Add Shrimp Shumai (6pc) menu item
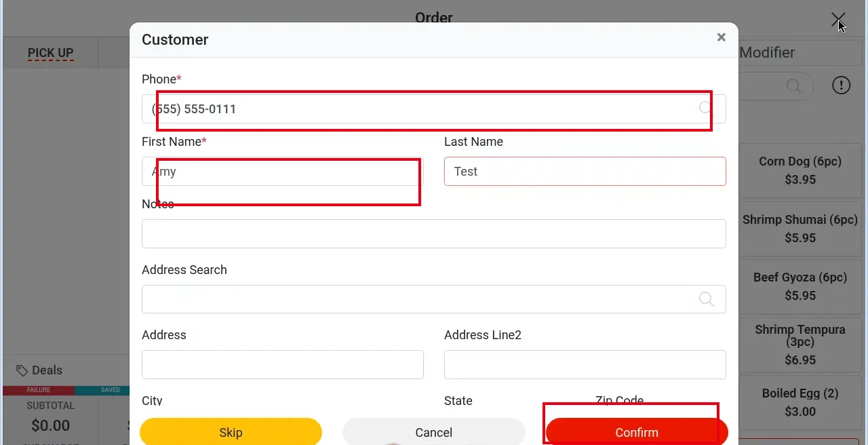 pos(800,229)
